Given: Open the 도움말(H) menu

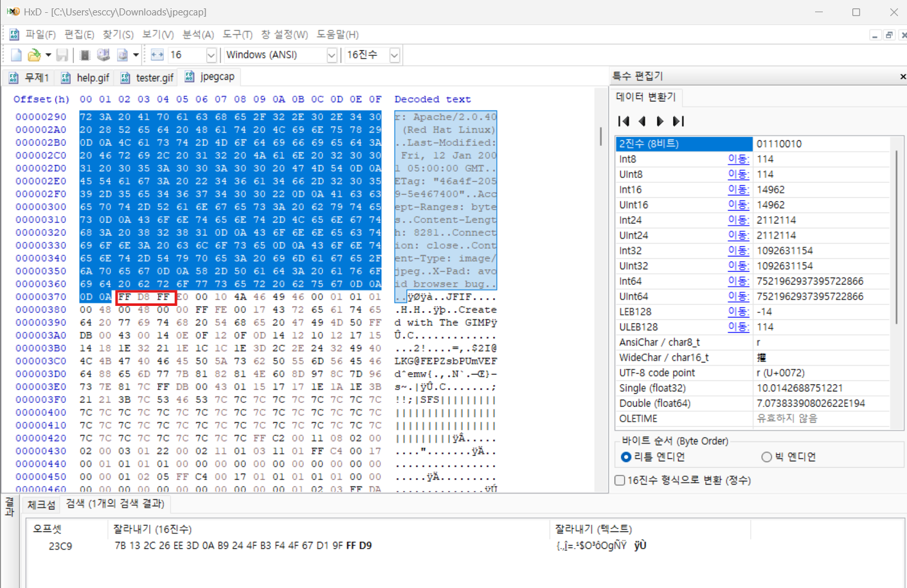Looking at the screenshot, I should [x=337, y=35].
